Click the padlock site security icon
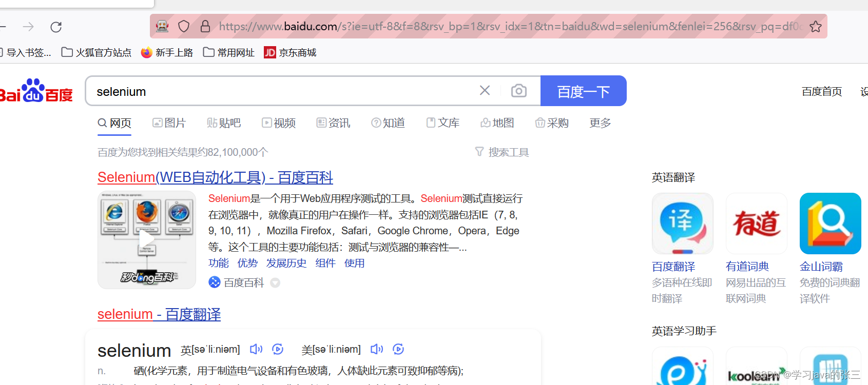 (205, 26)
